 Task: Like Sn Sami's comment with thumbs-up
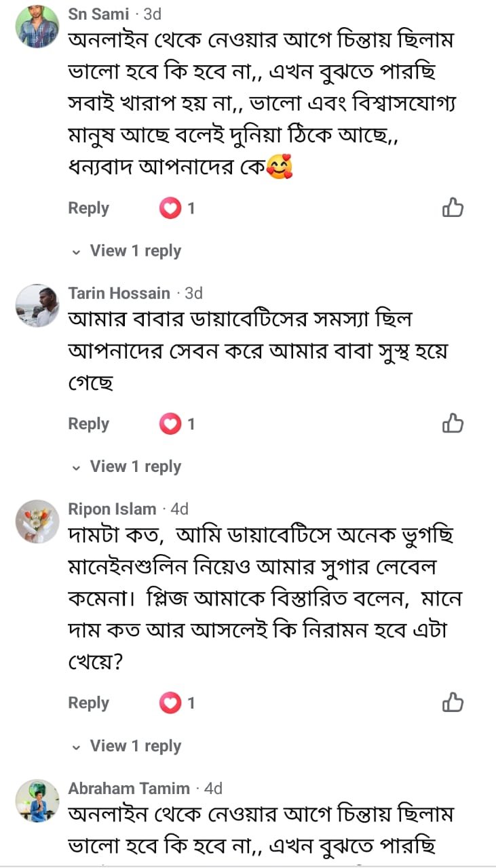[453, 208]
